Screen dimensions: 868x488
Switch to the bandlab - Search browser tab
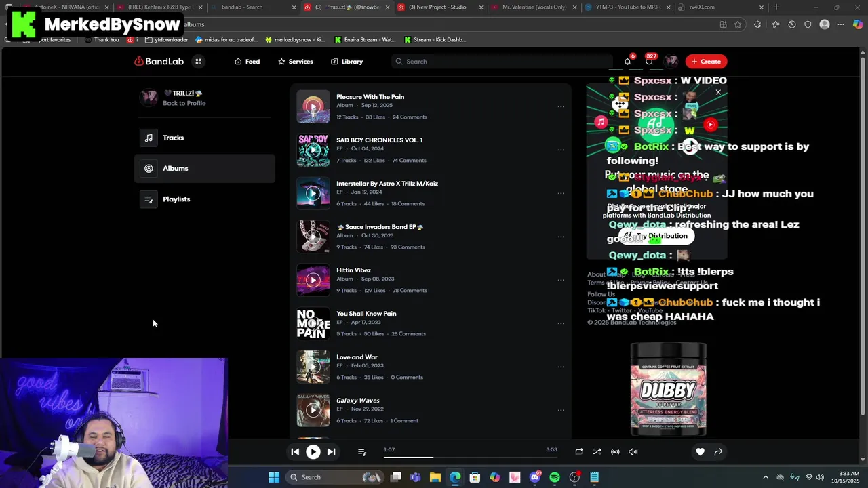click(x=253, y=7)
